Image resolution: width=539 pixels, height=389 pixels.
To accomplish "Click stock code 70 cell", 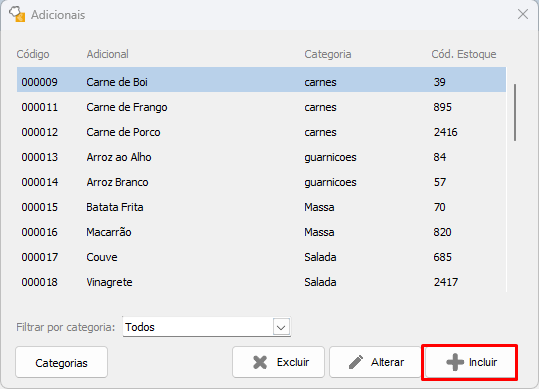I will [x=440, y=207].
